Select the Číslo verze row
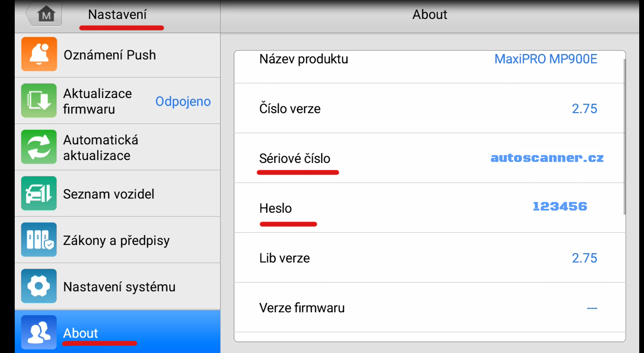The image size is (644, 353). [429, 108]
